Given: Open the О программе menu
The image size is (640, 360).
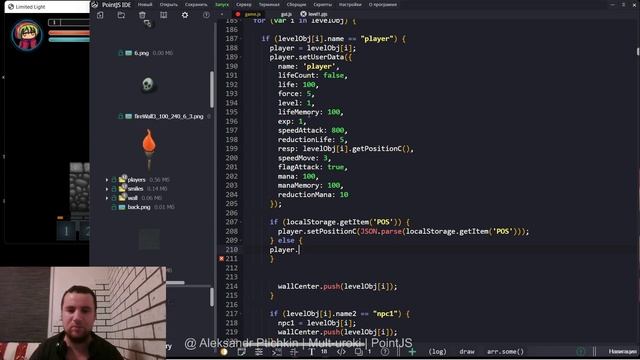Looking at the screenshot, I should click(383, 4).
